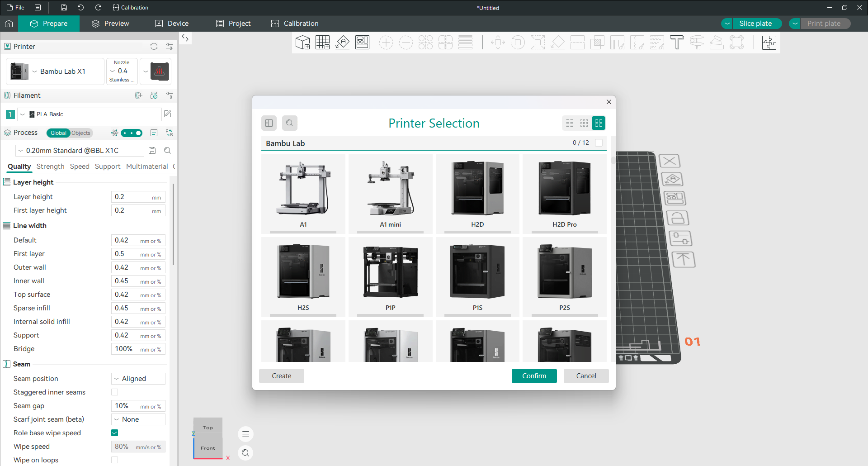Click the printer sync refresh icon
The width and height of the screenshot is (868, 466).
(154, 47)
